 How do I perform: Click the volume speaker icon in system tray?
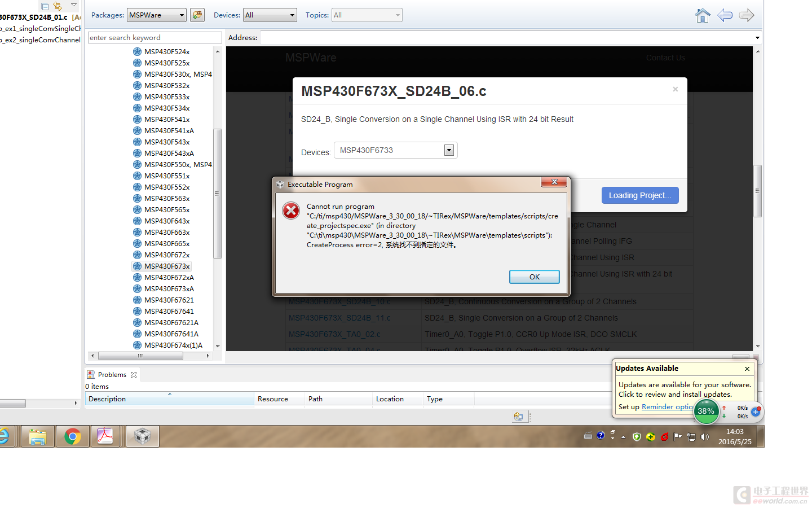pyautogui.click(x=705, y=436)
